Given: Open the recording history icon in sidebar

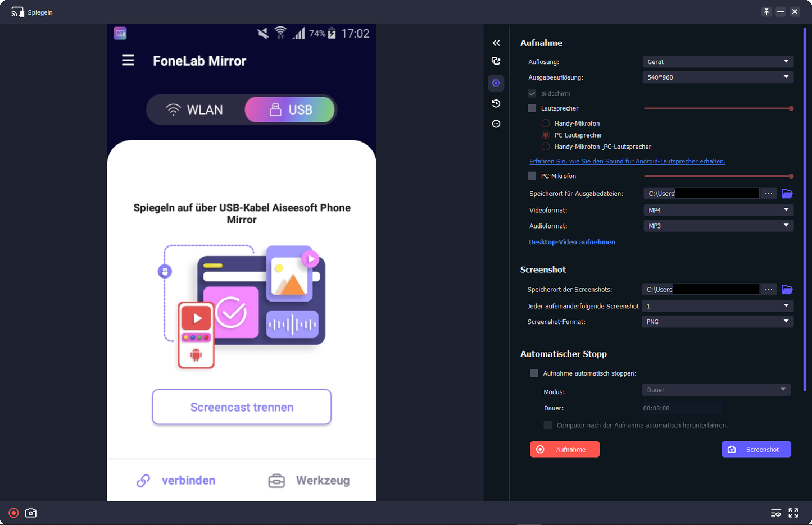Looking at the screenshot, I should 496,103.
